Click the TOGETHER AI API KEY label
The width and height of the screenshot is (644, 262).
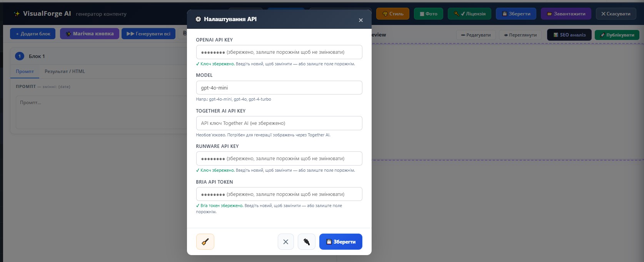click(221, 111)
